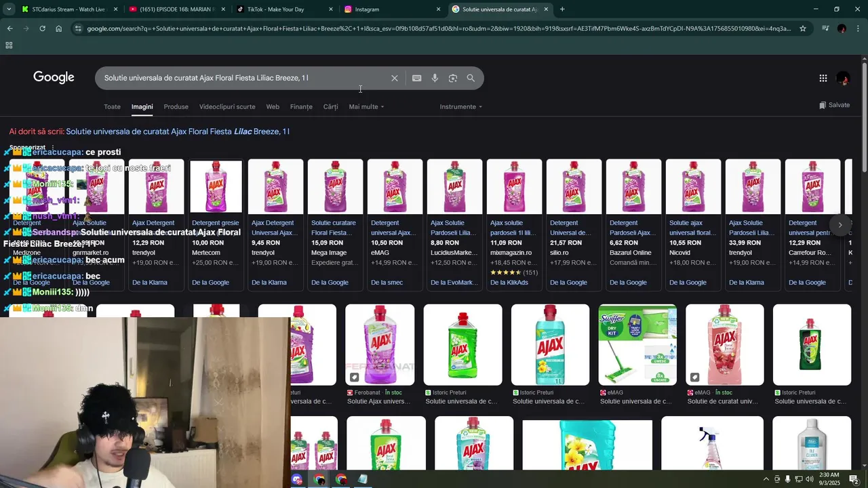Go to the Google homepage logo
868x488 pixels.
[x=54, y=77]
